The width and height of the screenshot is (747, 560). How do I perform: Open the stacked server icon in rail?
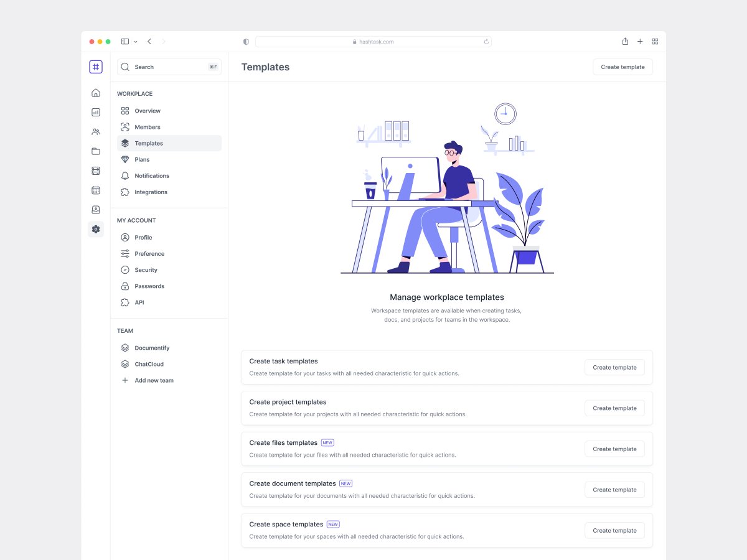coord(96,170)
